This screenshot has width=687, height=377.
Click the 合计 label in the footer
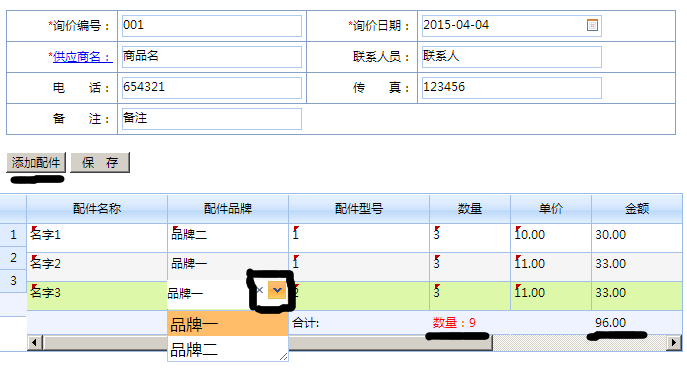[x=305, y=323]
